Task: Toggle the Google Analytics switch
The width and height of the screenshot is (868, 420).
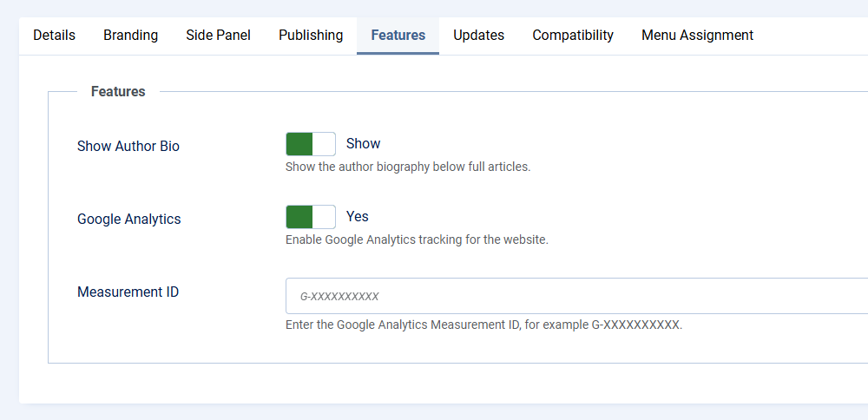Action: (311, 217)
